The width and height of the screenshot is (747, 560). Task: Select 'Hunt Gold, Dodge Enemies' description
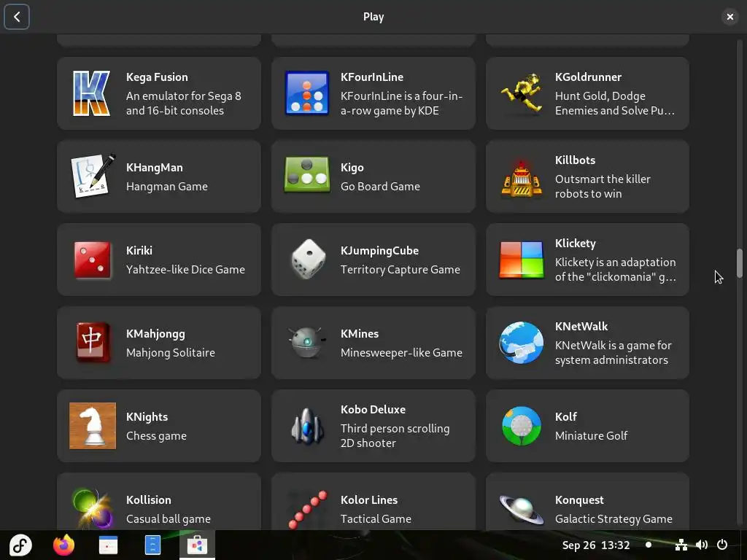point(614,104)
